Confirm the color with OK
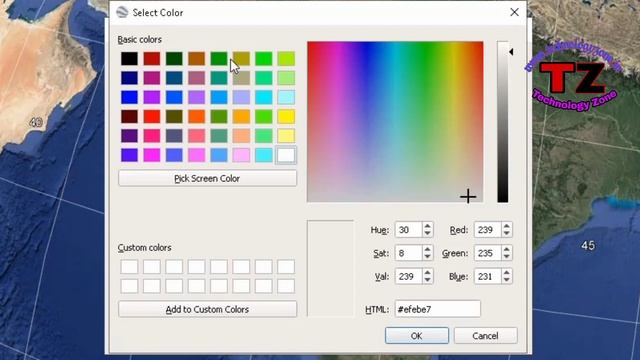640x360 pixels. [x=417, y=336]
